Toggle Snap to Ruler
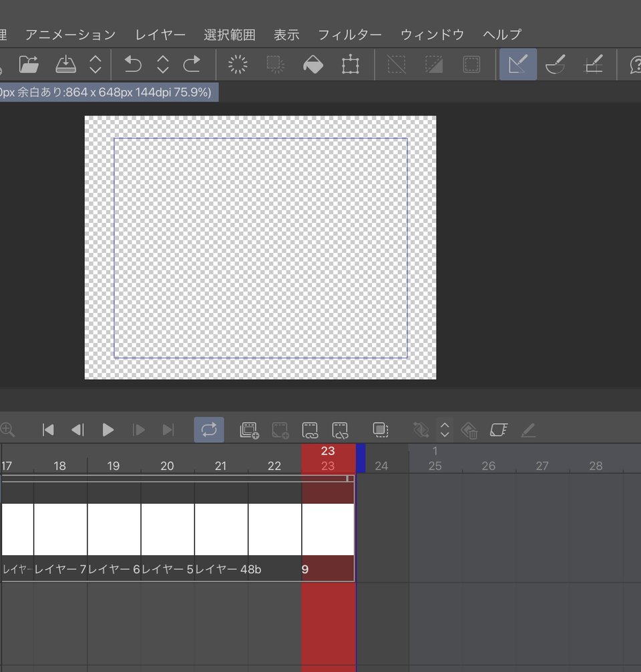 point(518,65)
